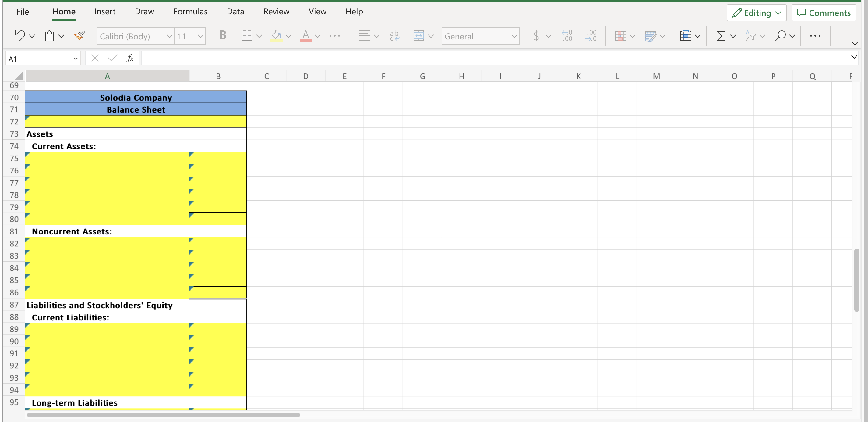This screenshot has width=868, height=422.
Task: Click the Increase Decimal icon
Action: (567, 36)
